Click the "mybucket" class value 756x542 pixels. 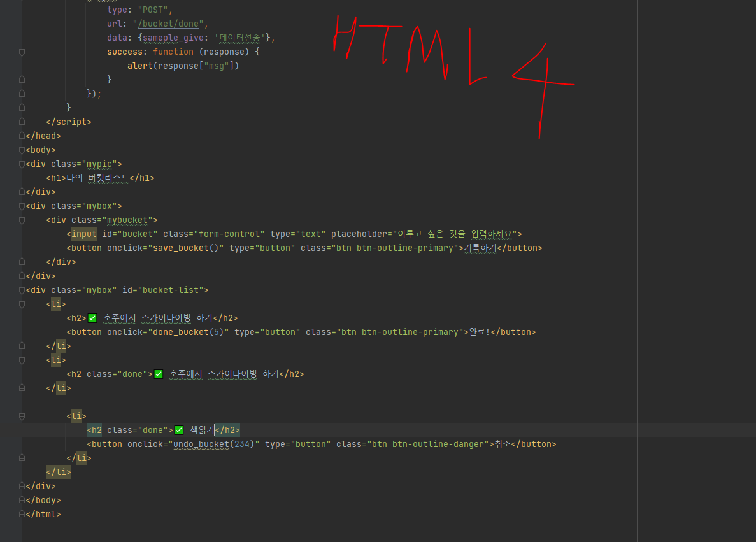pyautogui.click(x=127, y=220)
